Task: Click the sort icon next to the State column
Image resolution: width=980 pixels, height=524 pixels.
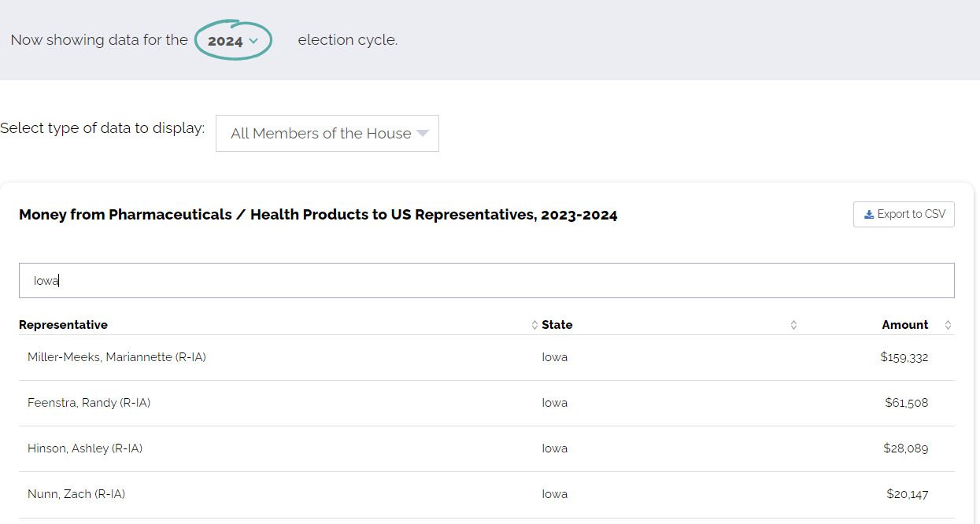Action: (x=794, y=324)
